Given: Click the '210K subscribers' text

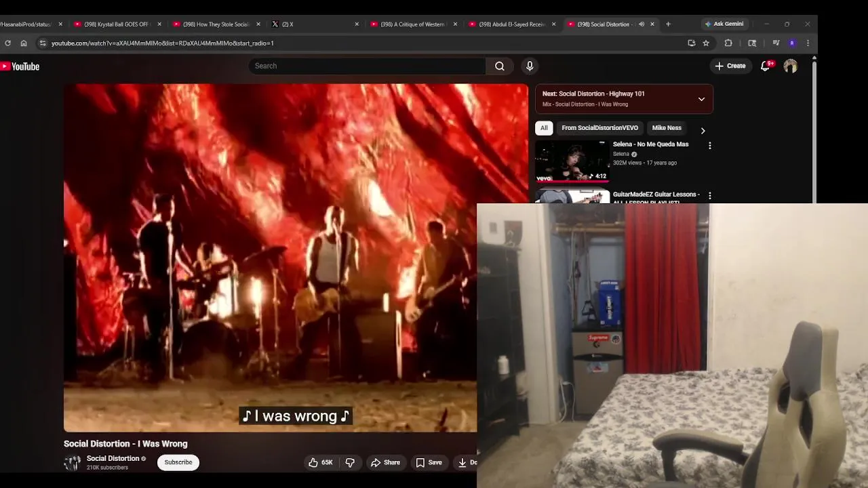Looking at the screenshot, I should [107, 468].
